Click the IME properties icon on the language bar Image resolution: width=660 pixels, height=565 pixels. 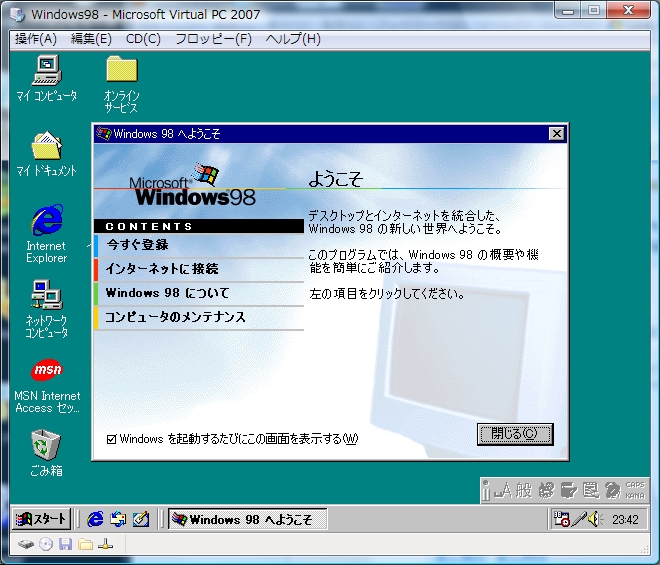click(x=591, y=490)
